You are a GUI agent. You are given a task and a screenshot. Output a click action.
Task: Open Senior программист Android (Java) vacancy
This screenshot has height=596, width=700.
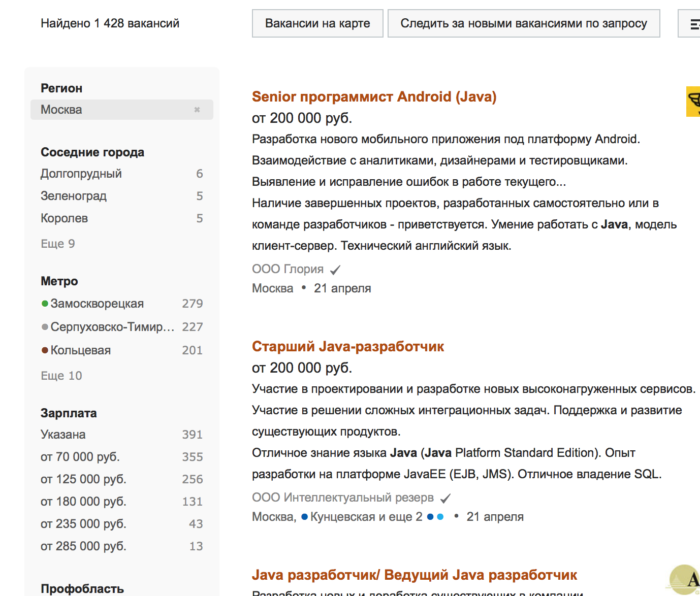pos(374,96)
